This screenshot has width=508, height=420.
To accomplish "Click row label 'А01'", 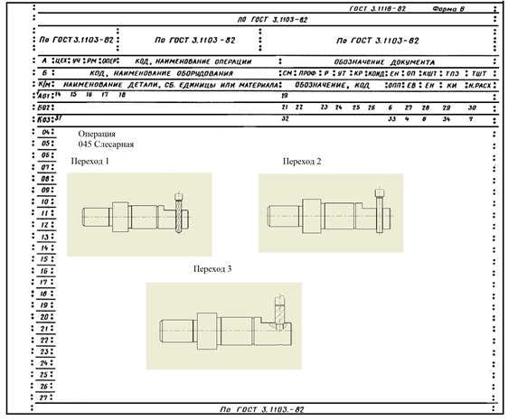I will tap(43, 96).
